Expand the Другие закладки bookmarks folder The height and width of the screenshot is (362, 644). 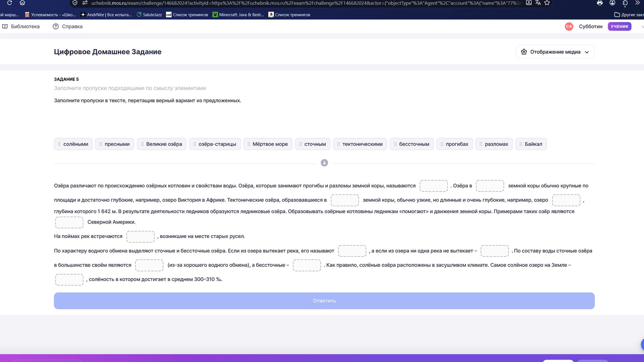tap(629, 15)
